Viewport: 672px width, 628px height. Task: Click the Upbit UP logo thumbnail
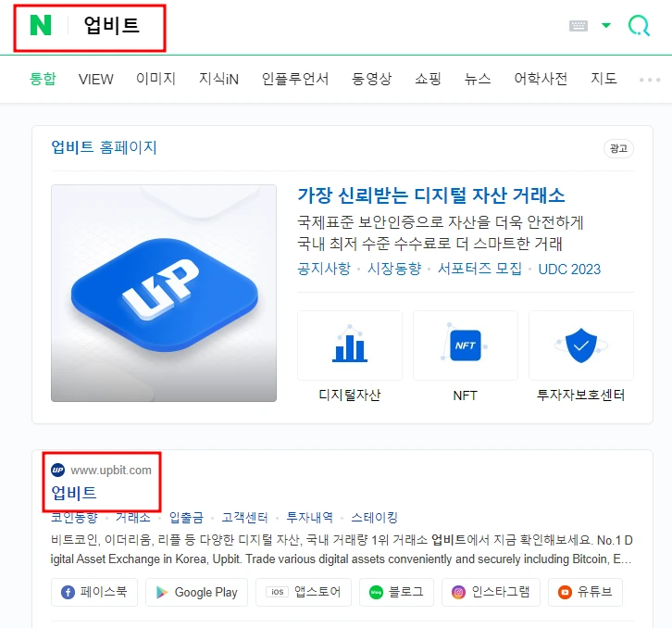[x=164, y=293]
